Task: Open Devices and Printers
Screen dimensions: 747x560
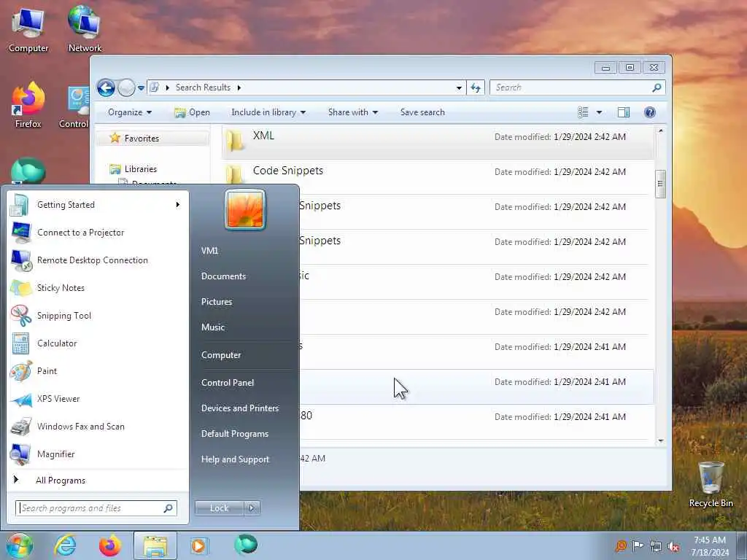Action: pyautogui.click(x=240, y=408)
